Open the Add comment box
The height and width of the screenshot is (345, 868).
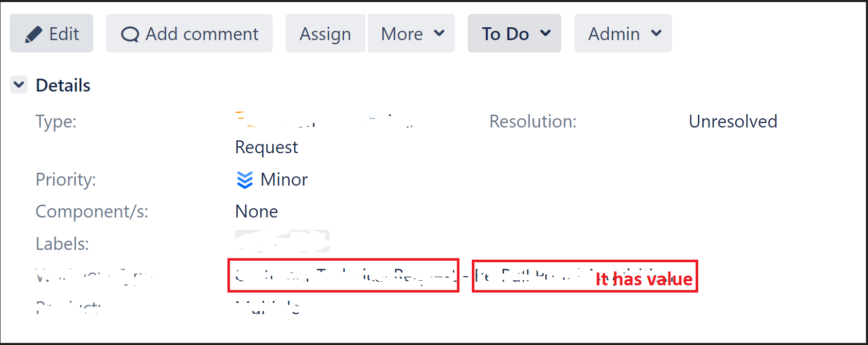(x=189, y=33)
